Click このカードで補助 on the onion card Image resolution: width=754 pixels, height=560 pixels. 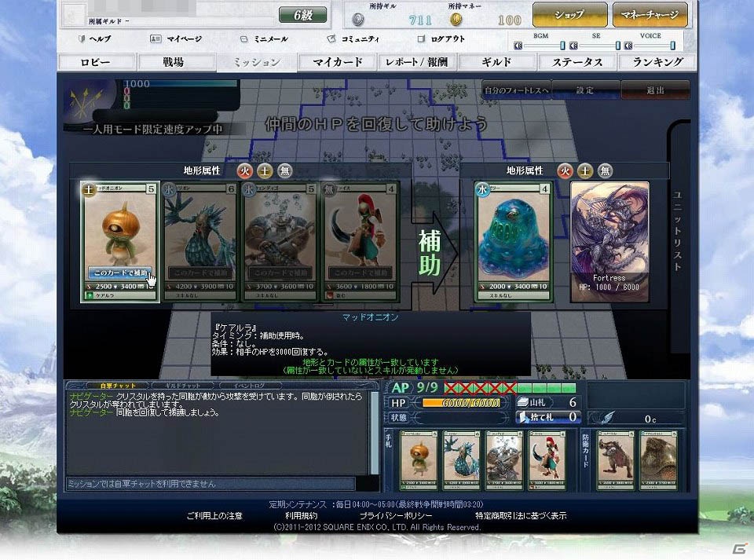(x=119, y=273)
